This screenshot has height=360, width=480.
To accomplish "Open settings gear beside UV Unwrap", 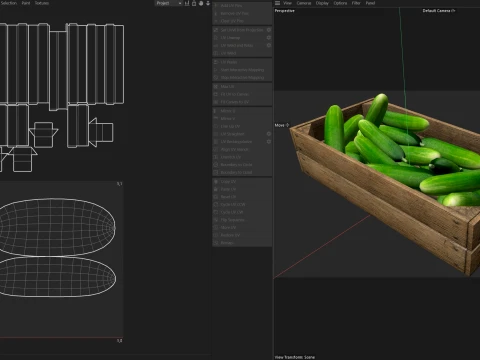I will pyautogui.click(x=269, y=38).
